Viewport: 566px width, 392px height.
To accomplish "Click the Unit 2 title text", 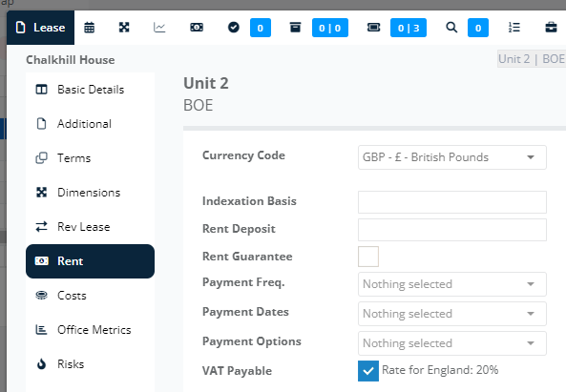I will [206, 83].
